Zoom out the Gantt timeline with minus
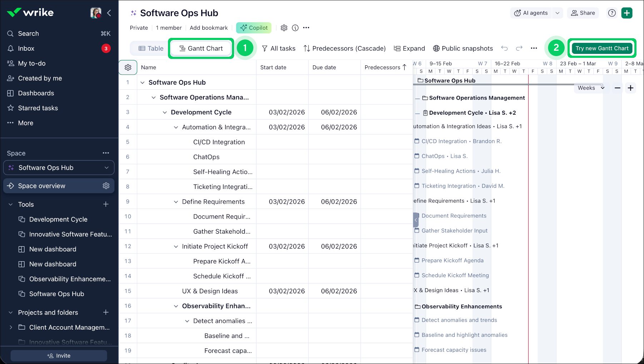 618,88
